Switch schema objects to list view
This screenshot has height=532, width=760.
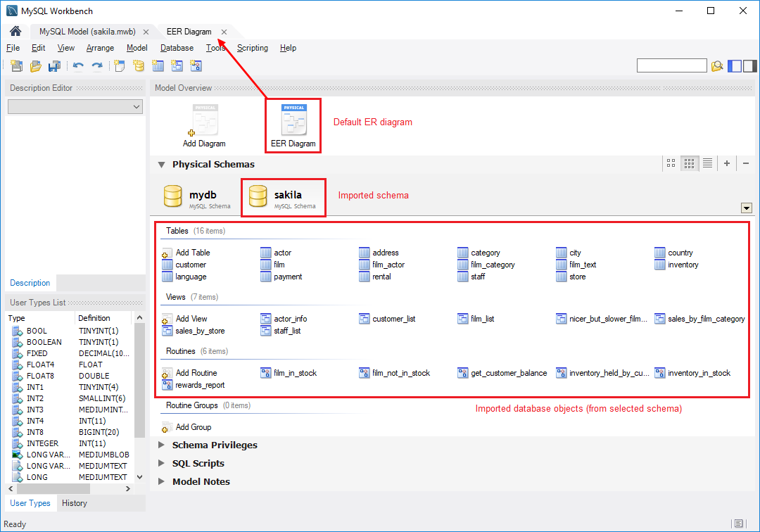[707, 163]
